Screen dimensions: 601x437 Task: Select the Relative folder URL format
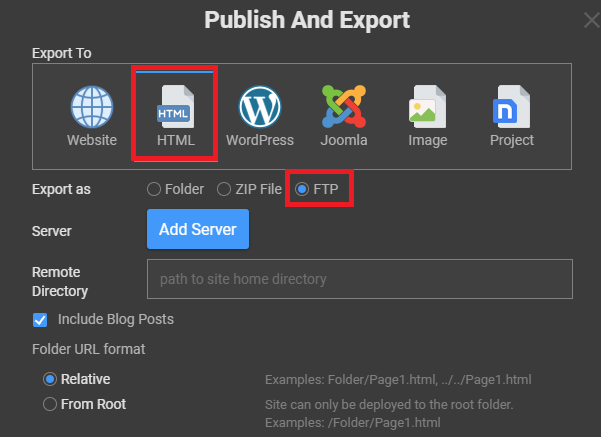[x=50, y=379]
